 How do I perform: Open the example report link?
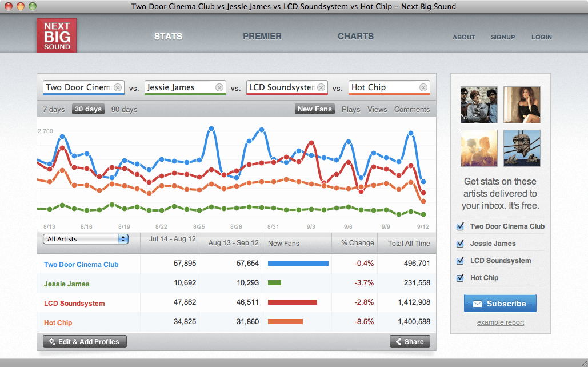(x=500, y=322)
